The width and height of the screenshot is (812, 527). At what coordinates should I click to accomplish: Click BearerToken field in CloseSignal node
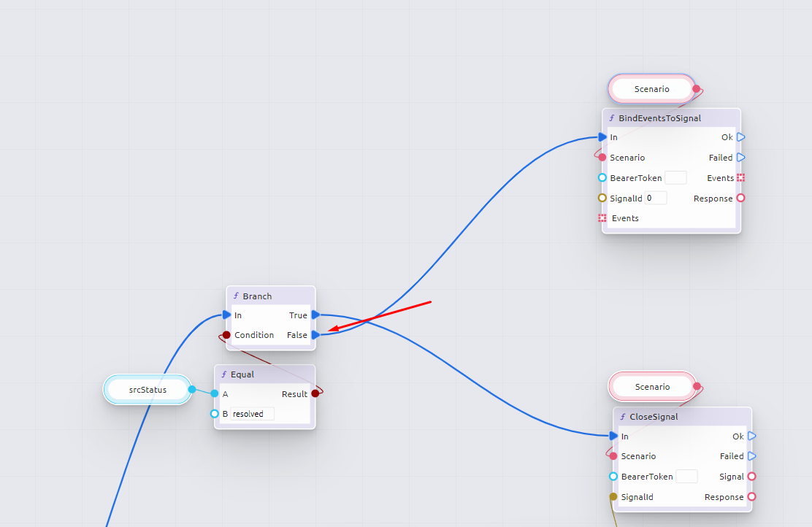tap(686, 477)
